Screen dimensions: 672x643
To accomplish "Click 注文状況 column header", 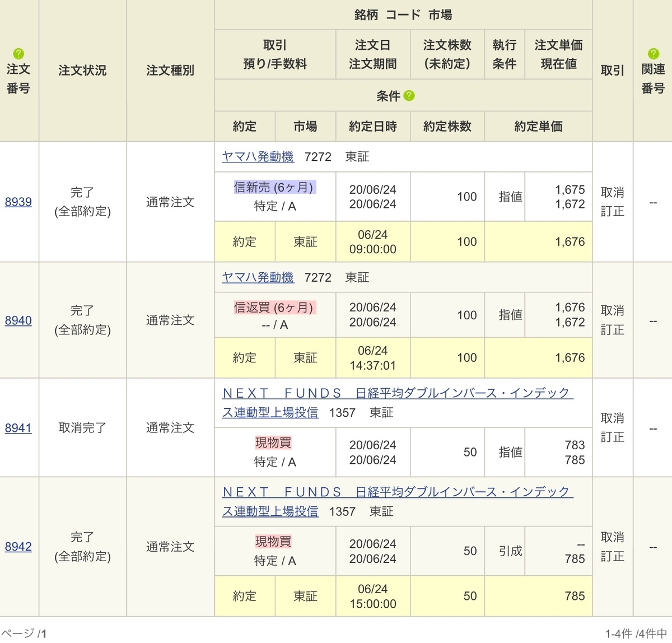I will click(82, 71).
